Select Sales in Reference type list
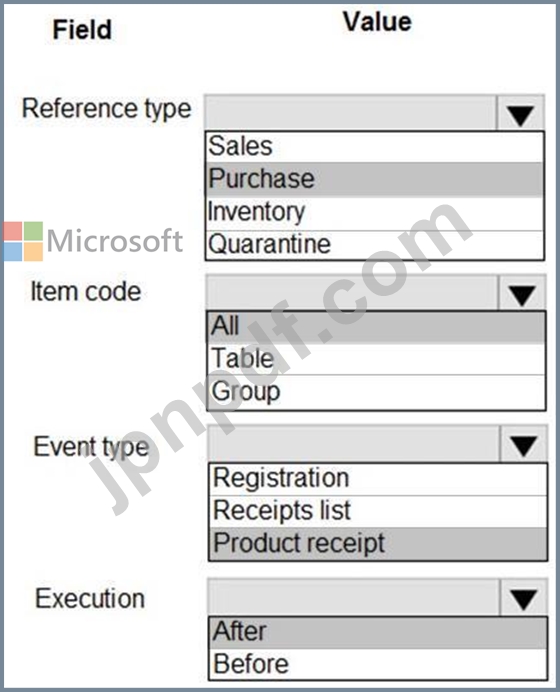This screenshot has height=692, width=560. 375,147
